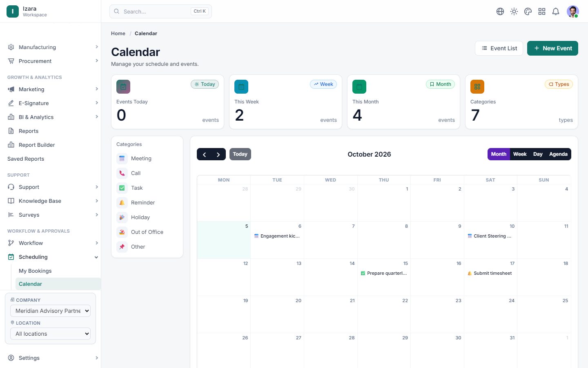Collapse the Scheduling menu
588x368 pixels.
point(53,257)
